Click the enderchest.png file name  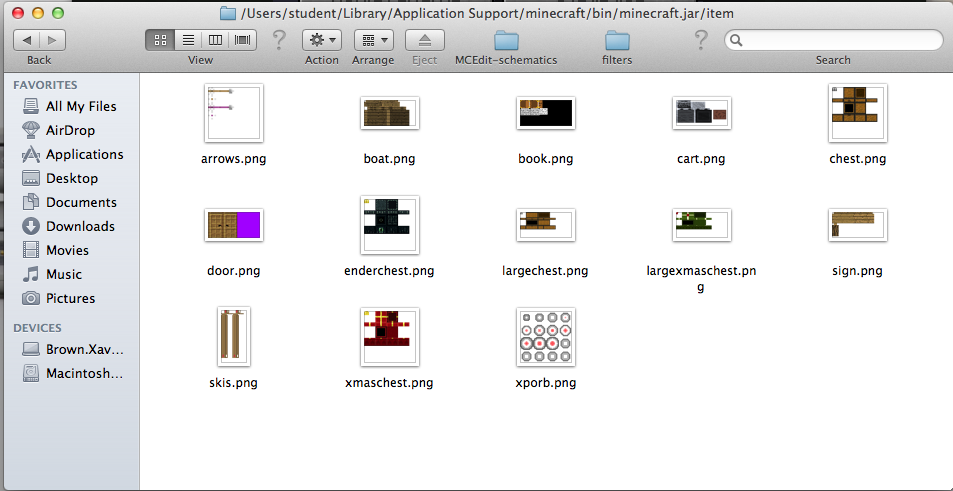pos(389,271)
